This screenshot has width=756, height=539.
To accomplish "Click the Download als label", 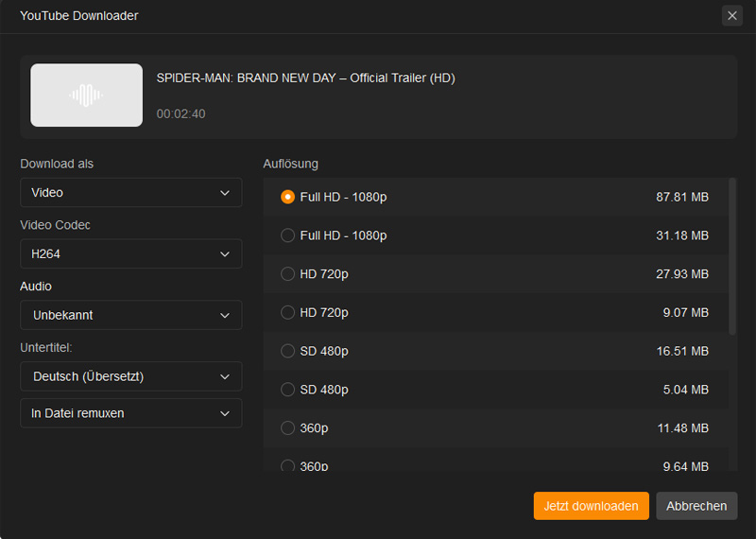I will click(x=57, y=165).
